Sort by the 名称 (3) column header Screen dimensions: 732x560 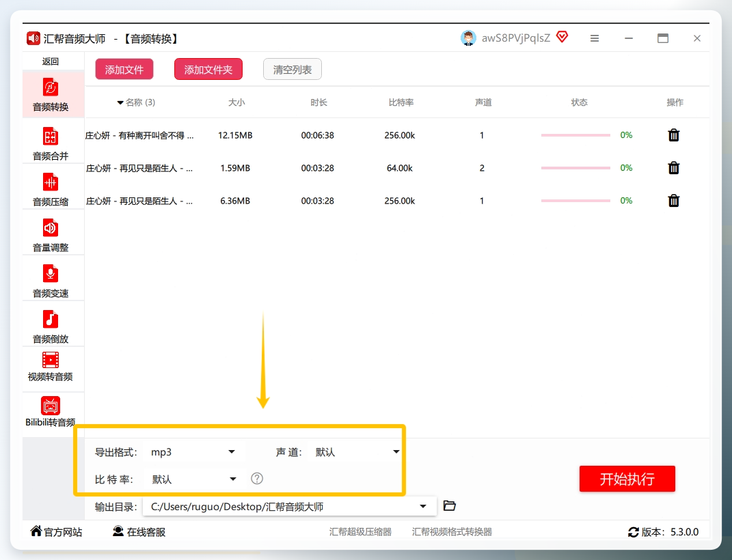click(x=136, y=102)
